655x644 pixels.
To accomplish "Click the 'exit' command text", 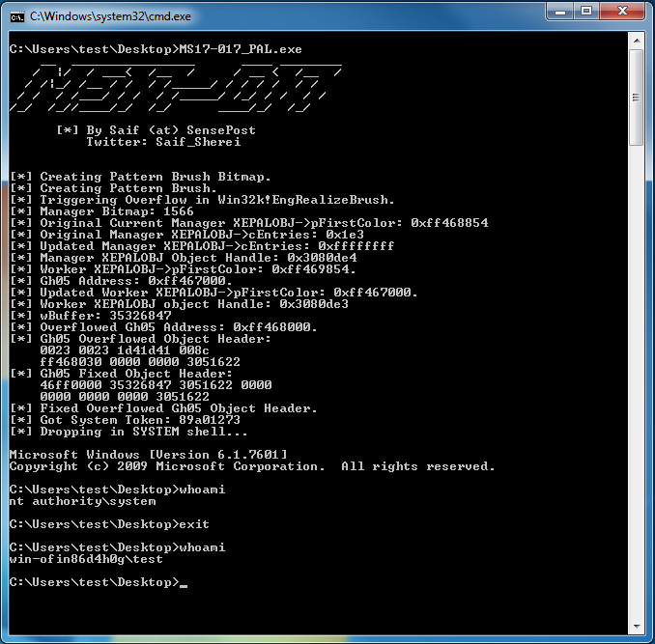I will pyautogui.click(x=193, y=524).
